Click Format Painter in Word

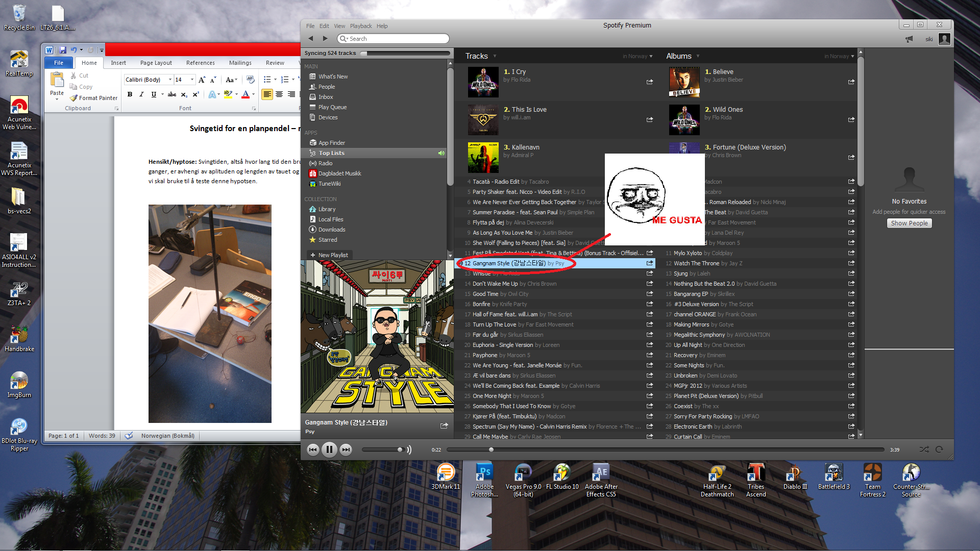click(94, 98)
